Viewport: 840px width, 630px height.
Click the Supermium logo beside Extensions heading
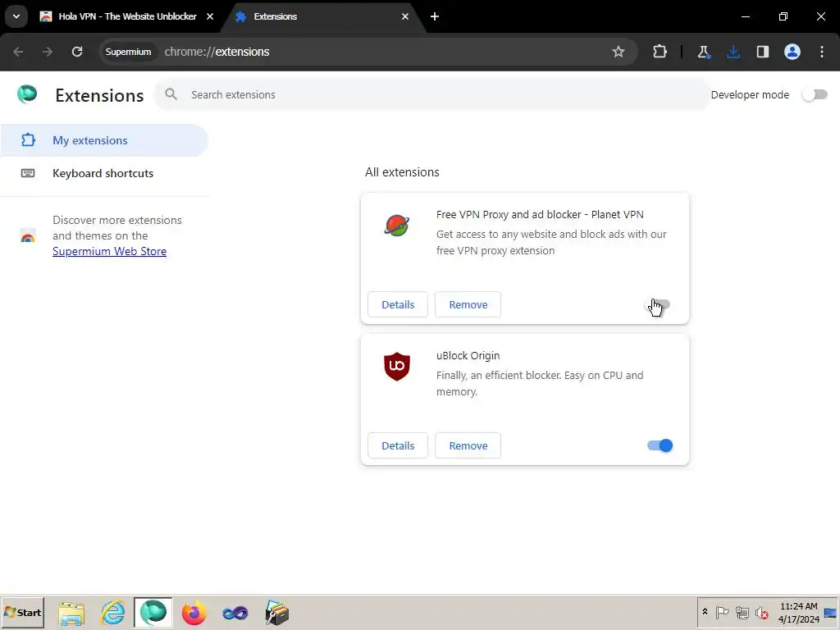click(x=27, y=94)
